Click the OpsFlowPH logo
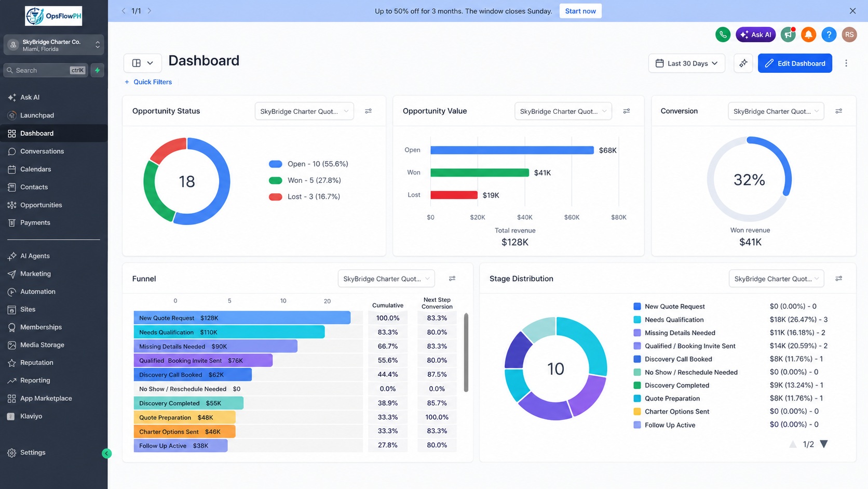This screenshot has height=489, width=868. pyautogui.click(x=53, y=16)
